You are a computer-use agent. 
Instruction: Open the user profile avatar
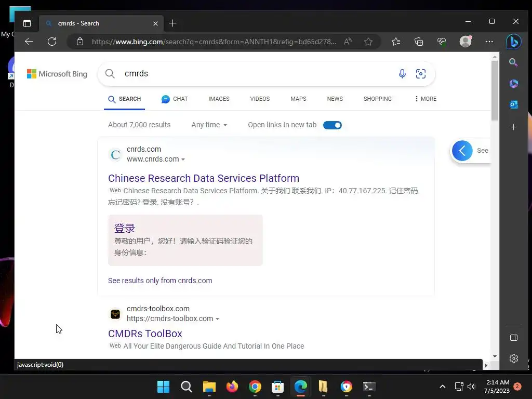465,42
